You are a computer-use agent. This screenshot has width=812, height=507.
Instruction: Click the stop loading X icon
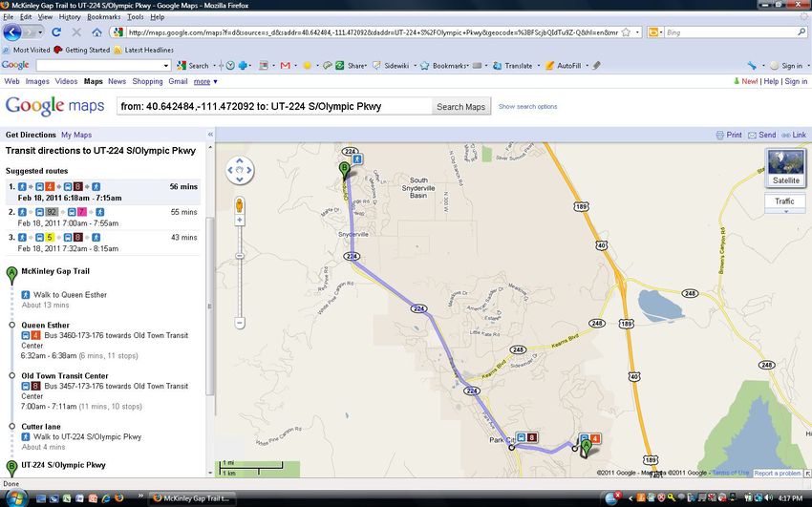point(76,32)
